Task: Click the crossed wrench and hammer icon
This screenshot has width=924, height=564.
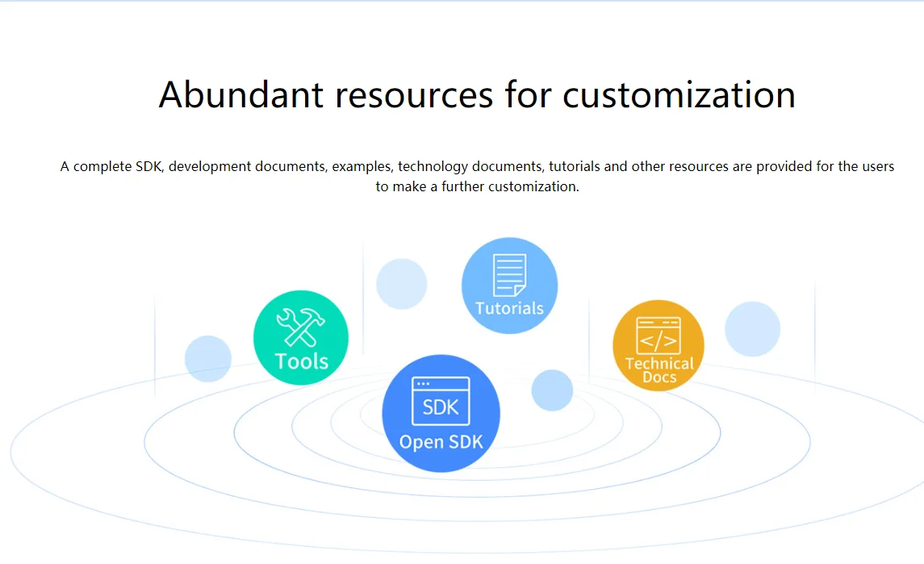Action: pyautogui.click(x=300, y=326)
